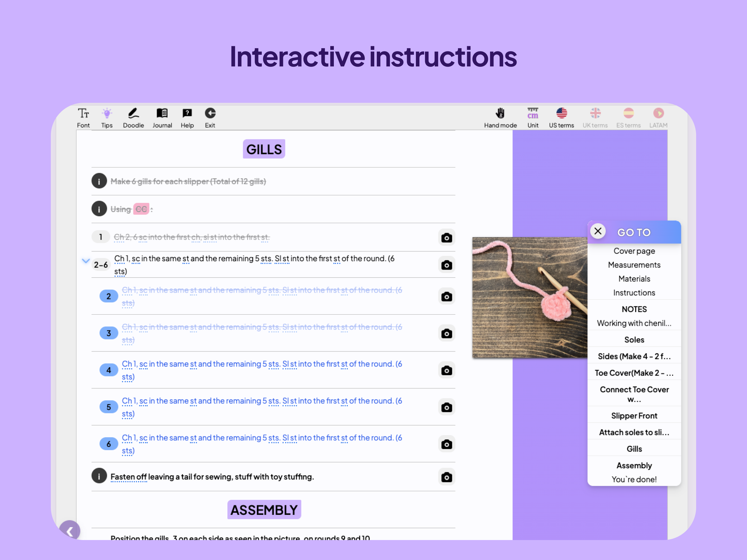Toggle info icon beside 'Using CC'
This screenshot has width=747, height=560.
click(x=99, y=209)
